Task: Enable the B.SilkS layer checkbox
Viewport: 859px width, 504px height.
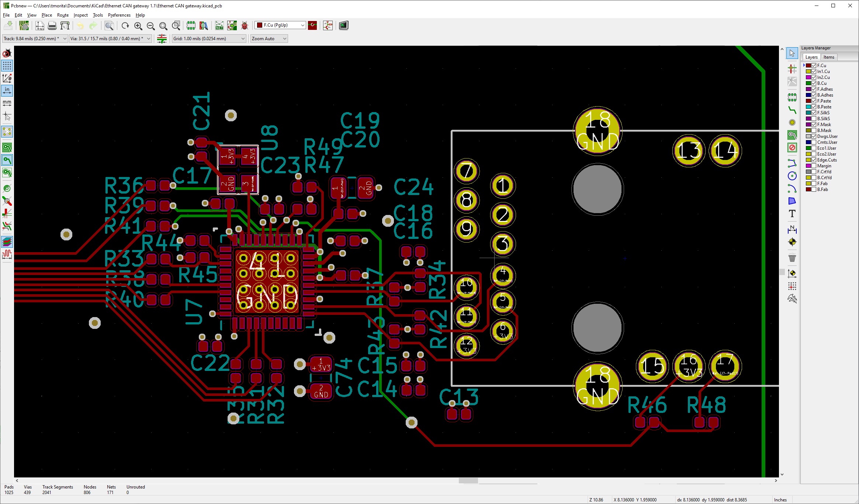Action: (814, 119)
